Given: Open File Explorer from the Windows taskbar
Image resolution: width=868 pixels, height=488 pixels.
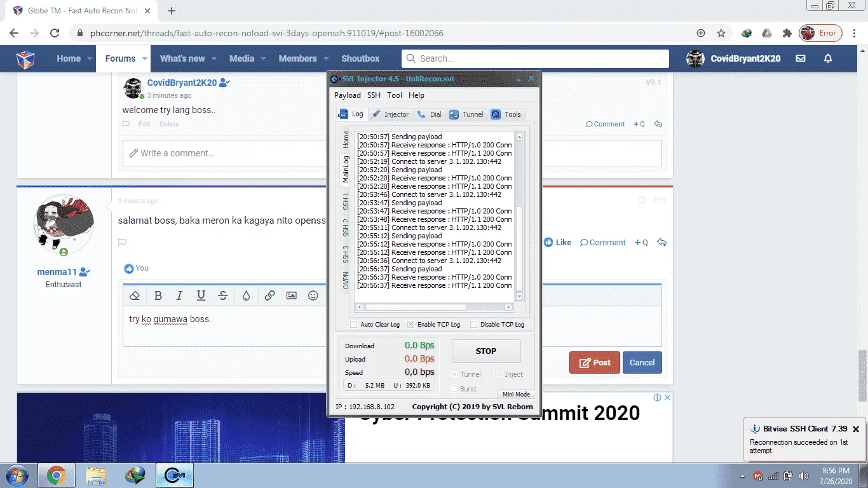Looking at the screenshot, I should click(96, 475).
